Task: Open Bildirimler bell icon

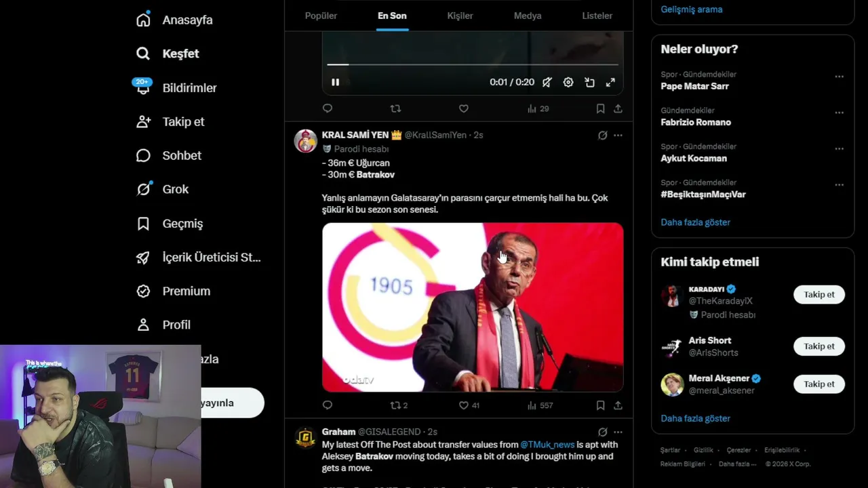Action: (x=143, y=87)
